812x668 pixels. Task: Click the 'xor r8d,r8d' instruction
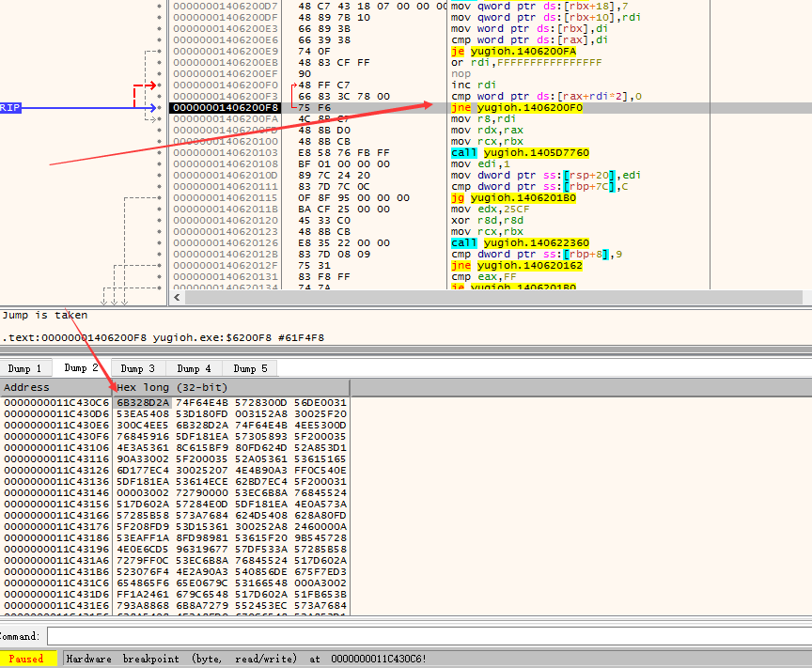487,221
